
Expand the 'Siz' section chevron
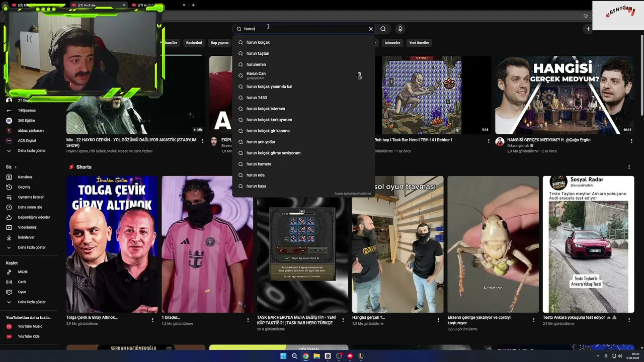coord(16,167)
